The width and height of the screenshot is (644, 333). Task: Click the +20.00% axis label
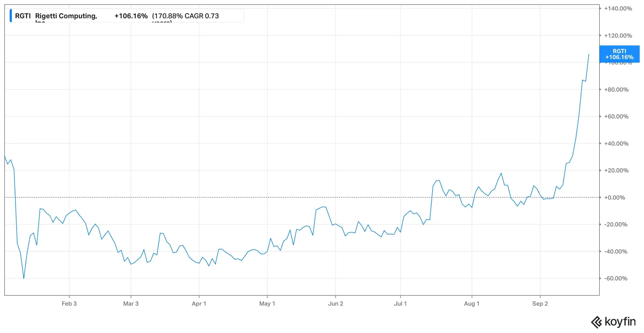(616, 171)
